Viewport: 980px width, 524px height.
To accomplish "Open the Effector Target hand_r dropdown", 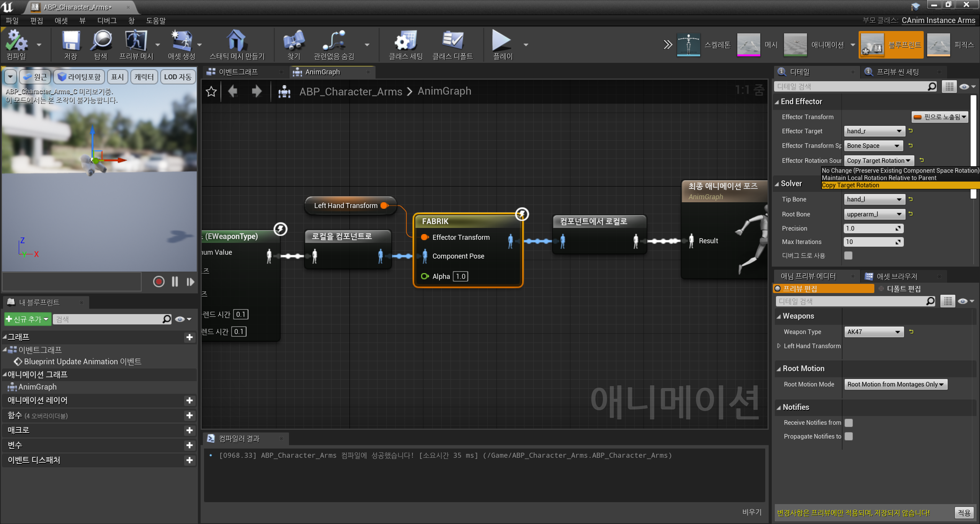I will point(874,131).
